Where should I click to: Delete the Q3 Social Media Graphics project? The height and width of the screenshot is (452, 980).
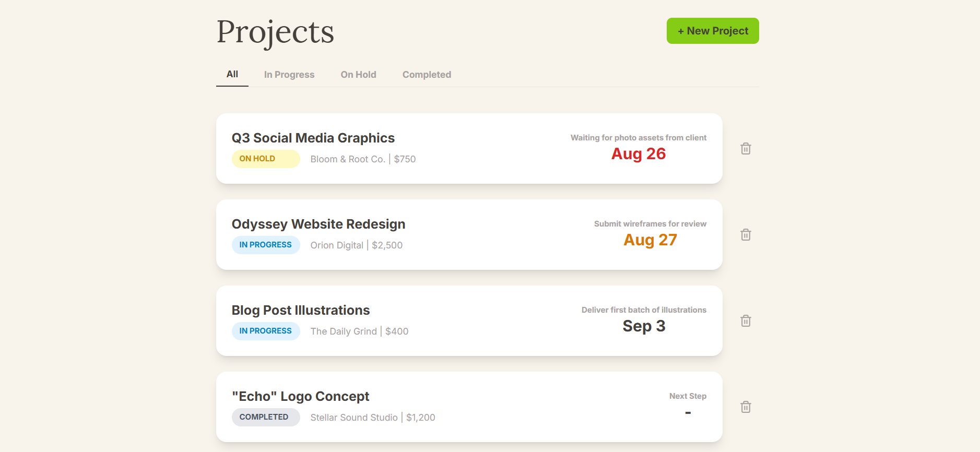pyautogui.click(x=746, y=149)
